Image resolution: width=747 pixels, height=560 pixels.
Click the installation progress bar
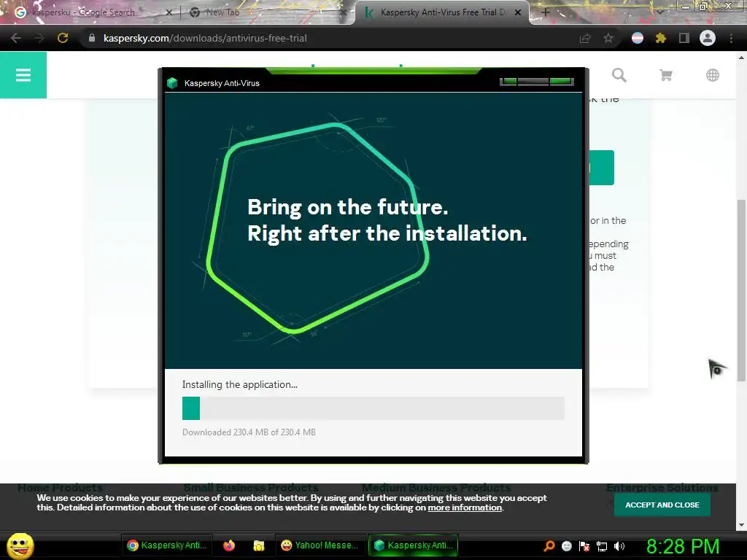point(373,408)
